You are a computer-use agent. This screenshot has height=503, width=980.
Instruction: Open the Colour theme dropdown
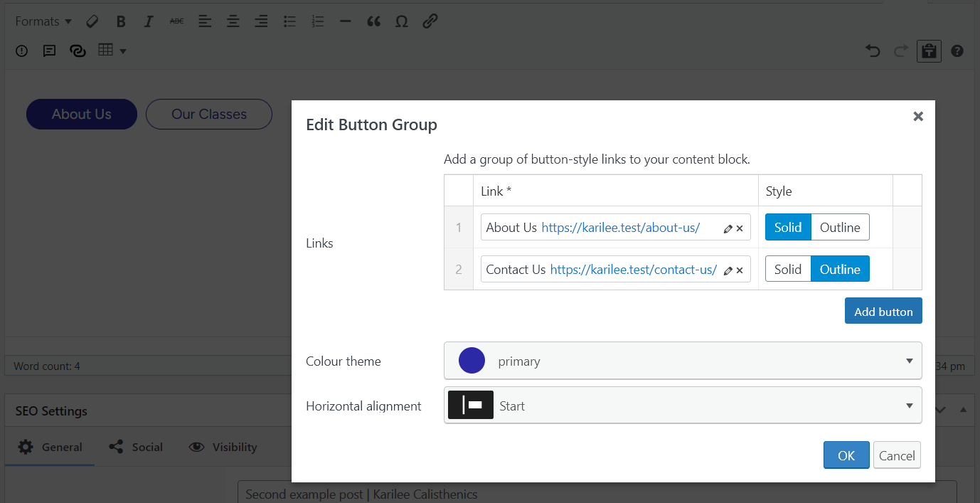pos(683,361)
